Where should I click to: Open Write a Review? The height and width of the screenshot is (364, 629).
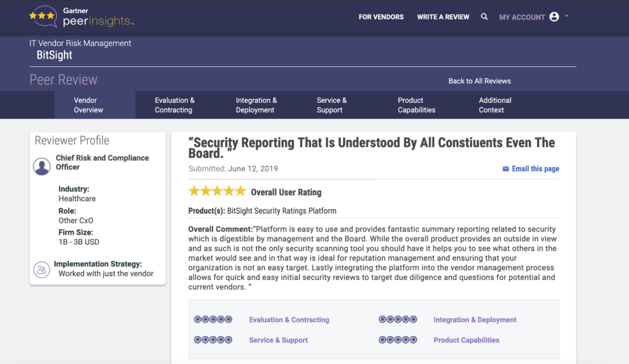443,17
